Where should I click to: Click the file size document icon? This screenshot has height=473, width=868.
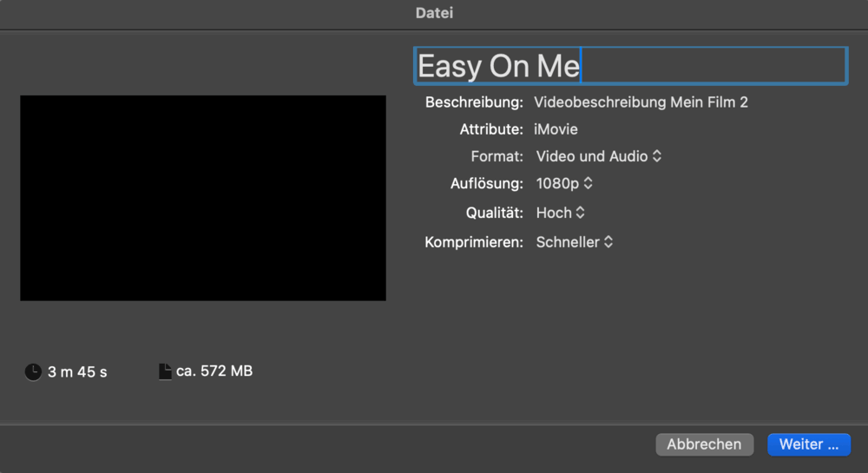pos(165,371)
